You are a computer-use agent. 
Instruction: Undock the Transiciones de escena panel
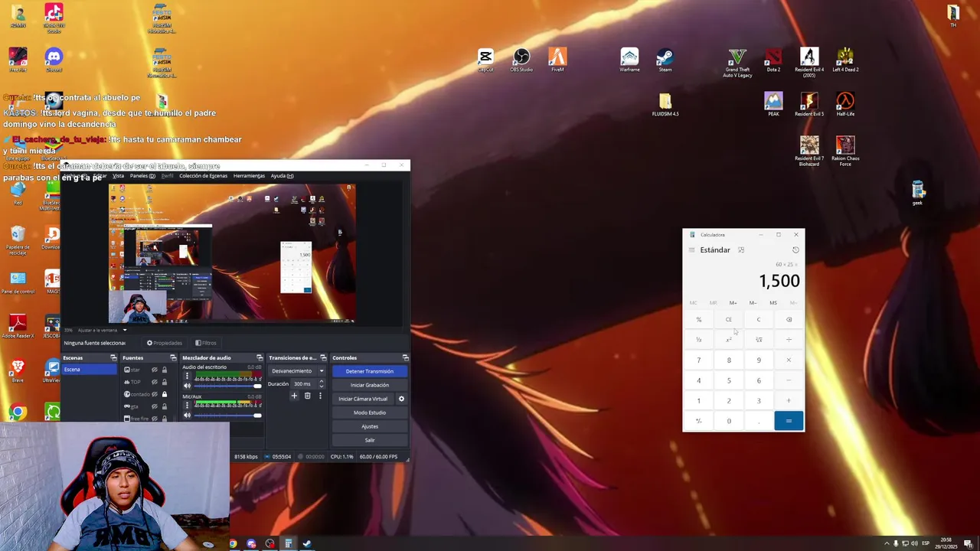[x=323, y=357]
